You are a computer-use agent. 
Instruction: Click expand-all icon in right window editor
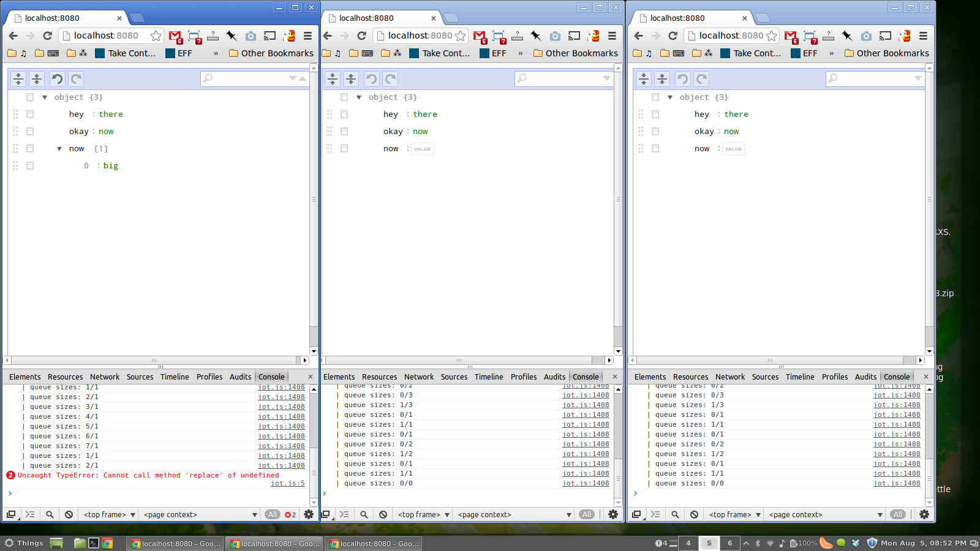pos(643,78)
